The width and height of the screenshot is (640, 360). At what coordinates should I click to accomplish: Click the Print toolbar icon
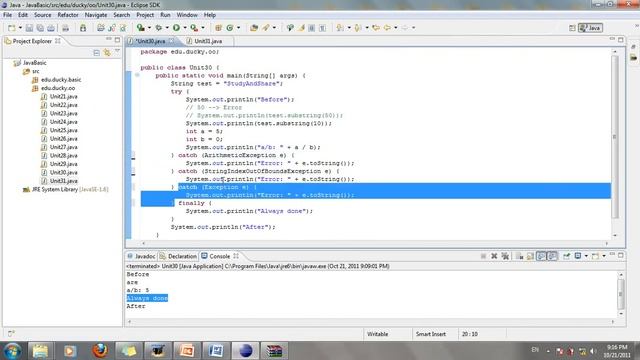(51, 28)
